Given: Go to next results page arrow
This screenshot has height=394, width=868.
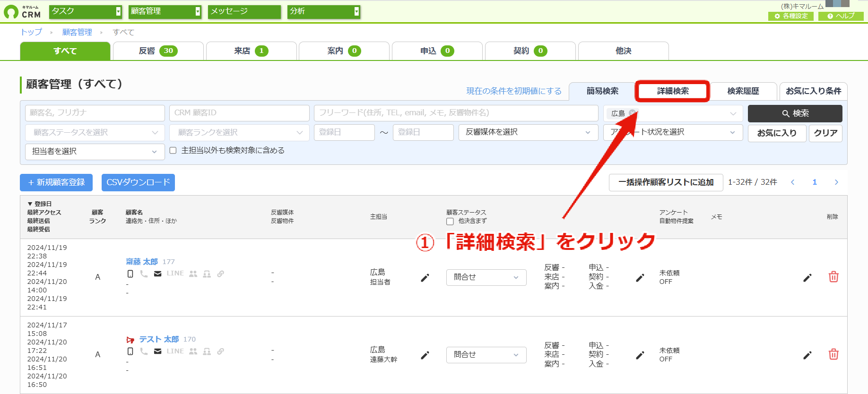Looking at the screenshot, I should [x=836, y=182].
